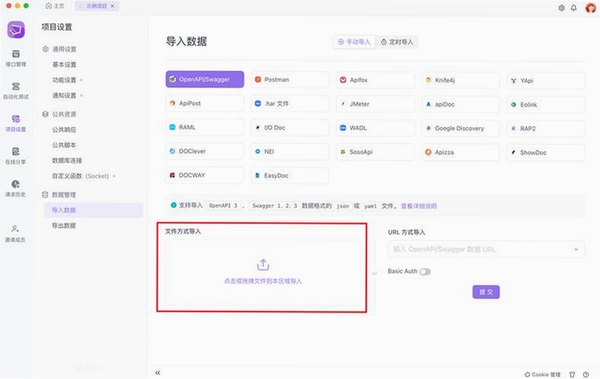Open the user avatar menu
600x379 pixels.
click(x=590, y=8)
